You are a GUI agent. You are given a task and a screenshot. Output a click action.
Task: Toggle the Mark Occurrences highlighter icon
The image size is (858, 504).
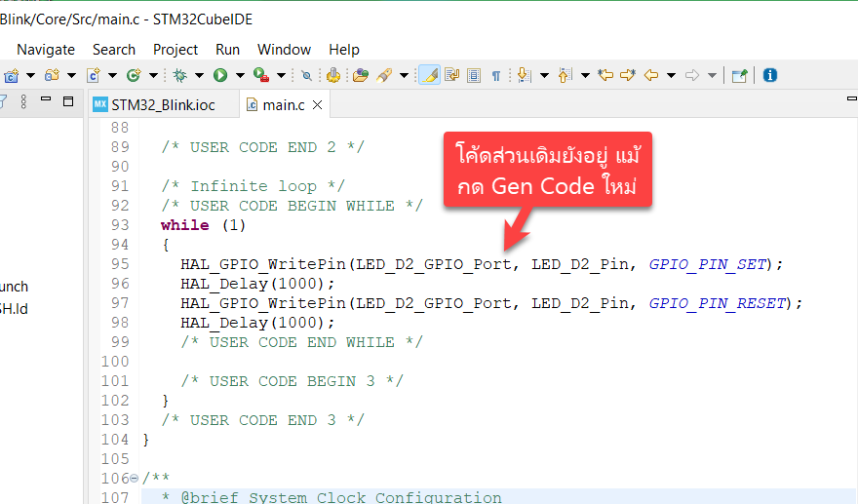click(x=430, y=75)
